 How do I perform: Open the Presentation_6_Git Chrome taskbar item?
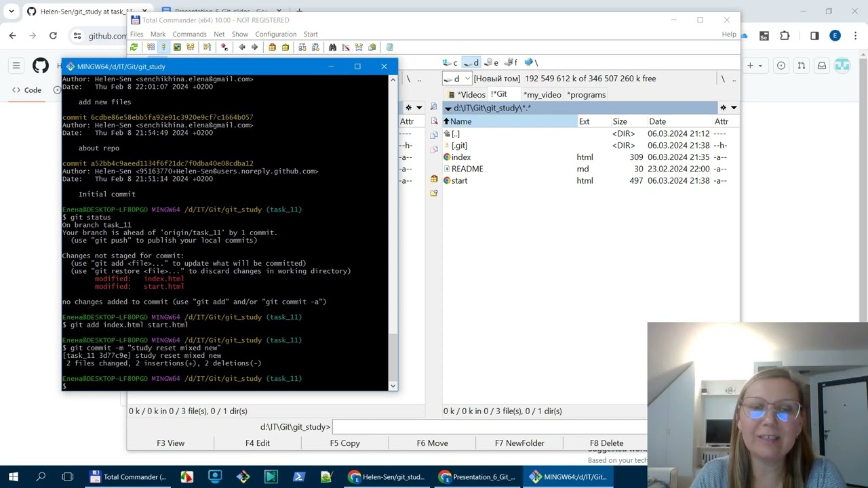(477, 477)
